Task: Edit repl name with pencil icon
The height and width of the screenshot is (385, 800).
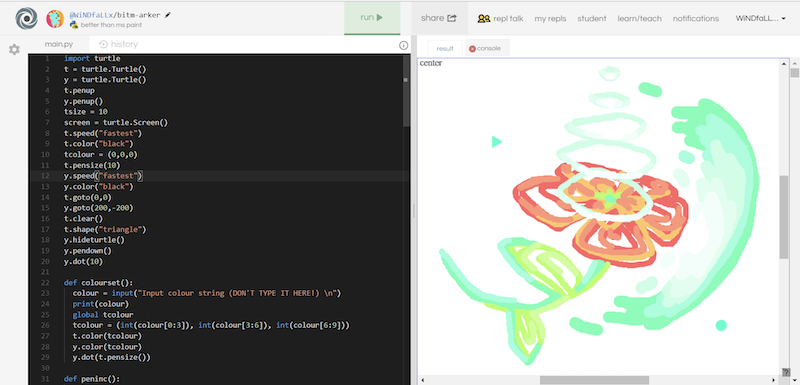Action: 168,15
